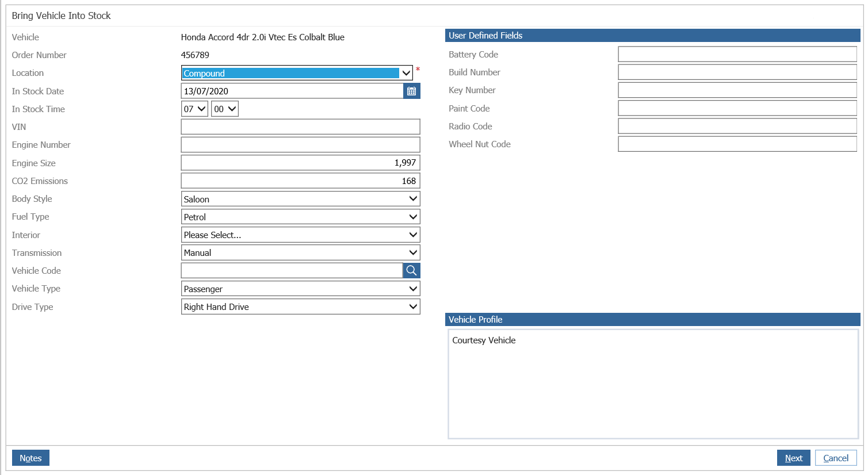868x475 pixels.
Task: Open the In Stock Time hour dropdown
Action: click(x=194, y=109)
